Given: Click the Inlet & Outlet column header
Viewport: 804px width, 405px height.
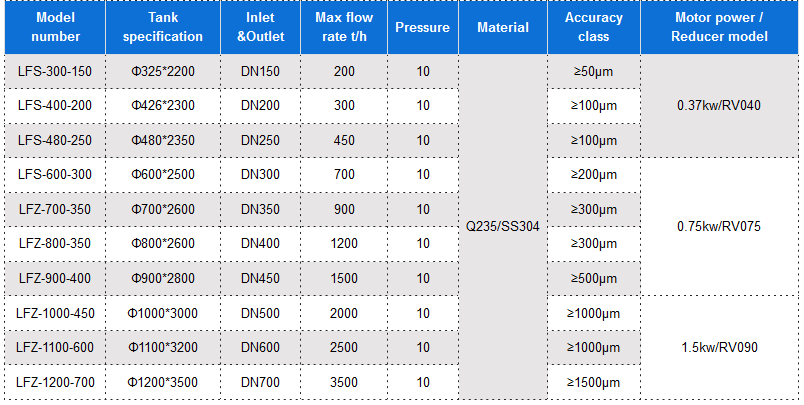Looking at the screenshot, I should pos(260,27).
